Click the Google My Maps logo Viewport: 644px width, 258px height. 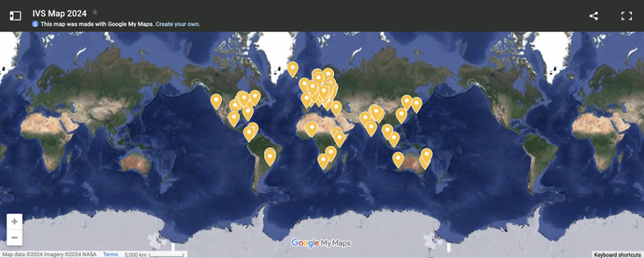pyautogui.click(x=321, y=243)
